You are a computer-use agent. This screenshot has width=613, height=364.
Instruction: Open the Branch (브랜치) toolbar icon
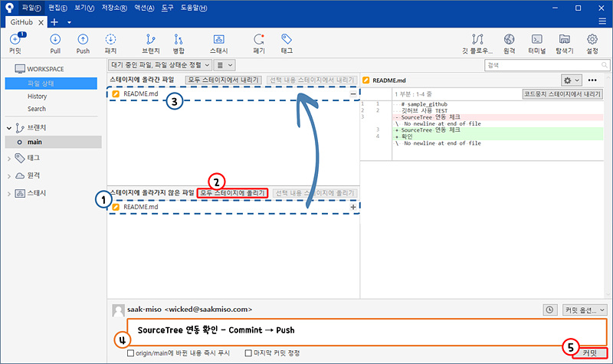point(151,44)
